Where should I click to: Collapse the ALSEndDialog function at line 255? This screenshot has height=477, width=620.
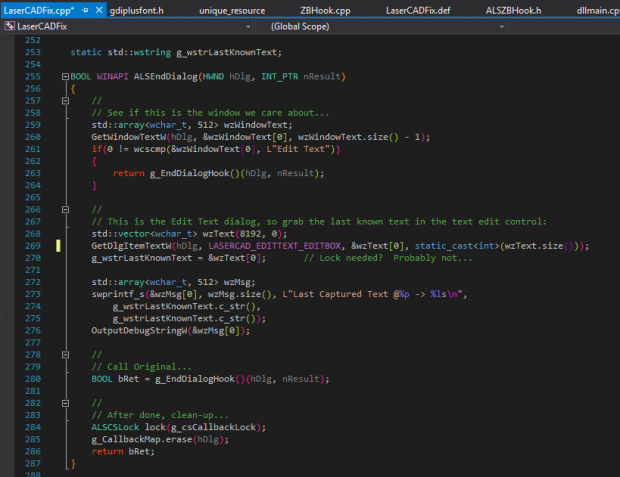(x=64, y=76)
